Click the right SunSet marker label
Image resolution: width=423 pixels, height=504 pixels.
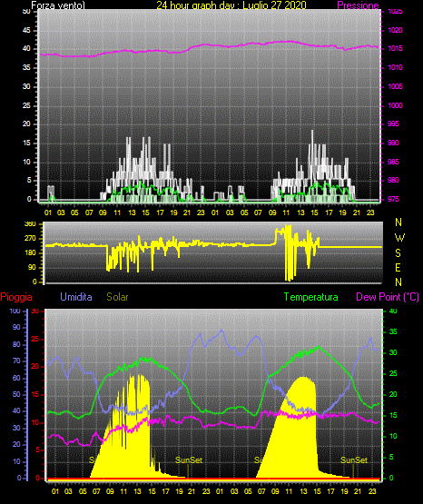tap(354, 460)
